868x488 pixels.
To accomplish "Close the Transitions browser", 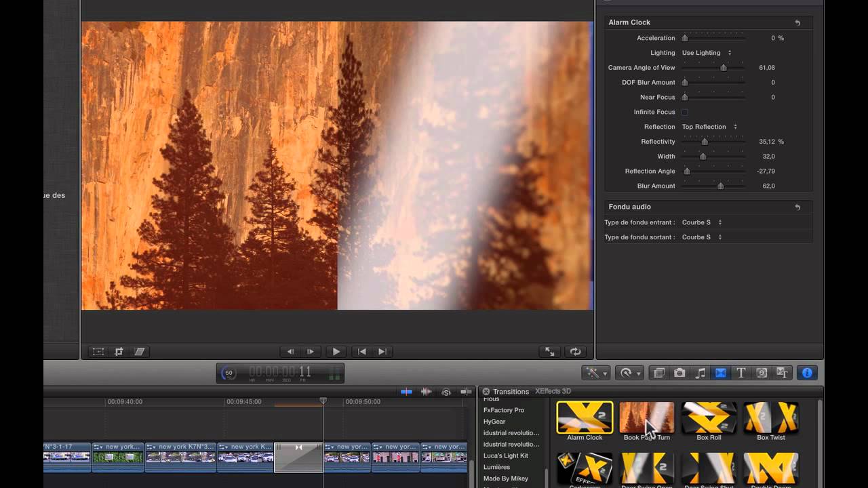I will (x=486, y=392).
